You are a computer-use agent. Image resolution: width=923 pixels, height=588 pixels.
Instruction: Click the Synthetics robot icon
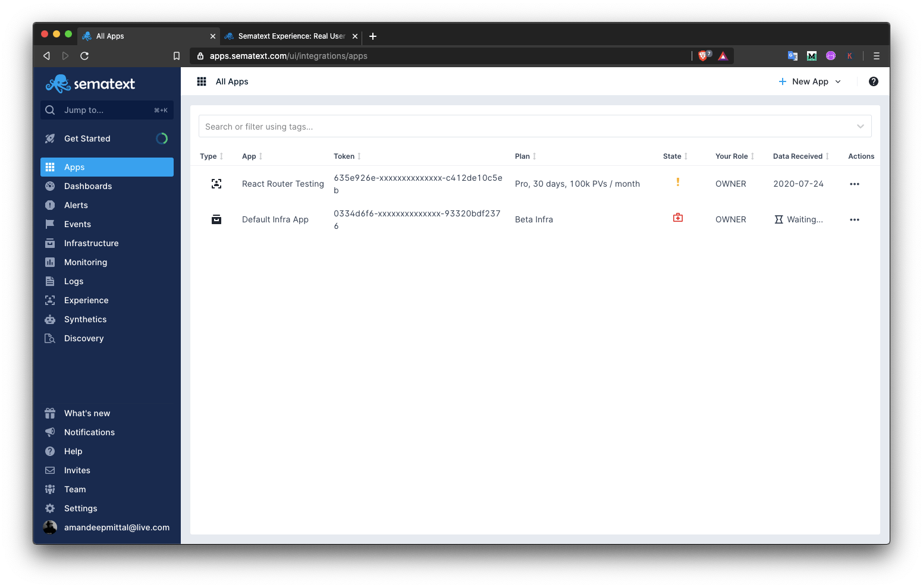(x=50, y=319)
